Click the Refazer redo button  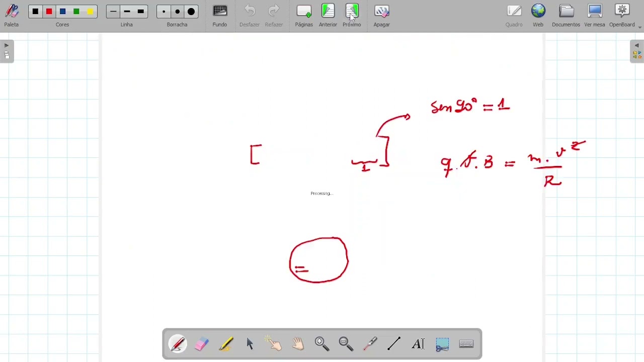click(274, 15)
